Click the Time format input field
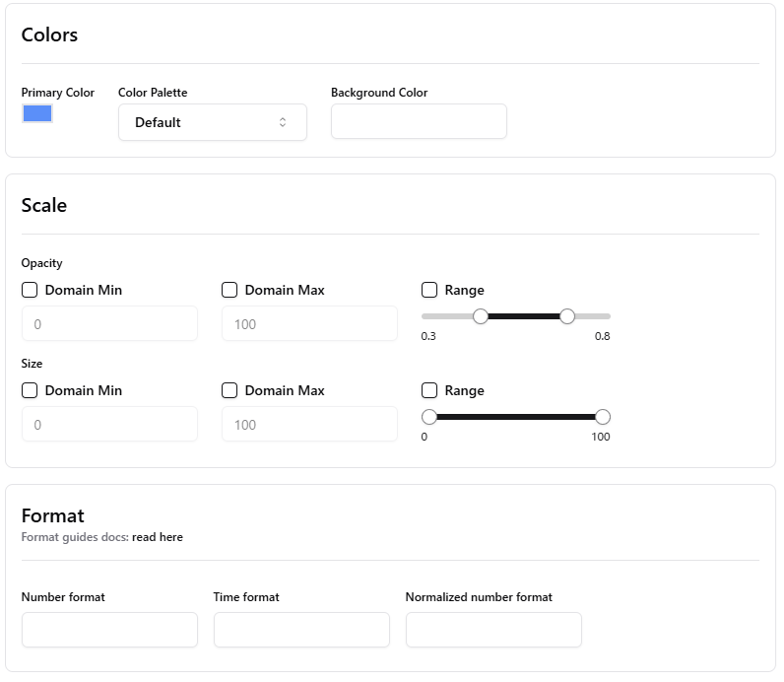The height and width of the screenshot is (682, 784). point(301,630)
